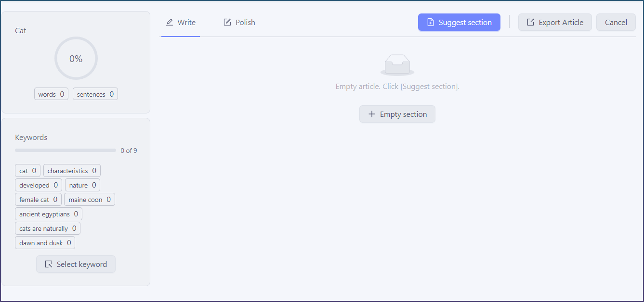Screen dimensions: 644x302
Task: Open the Polish tab
Action: tap(239, 23)
